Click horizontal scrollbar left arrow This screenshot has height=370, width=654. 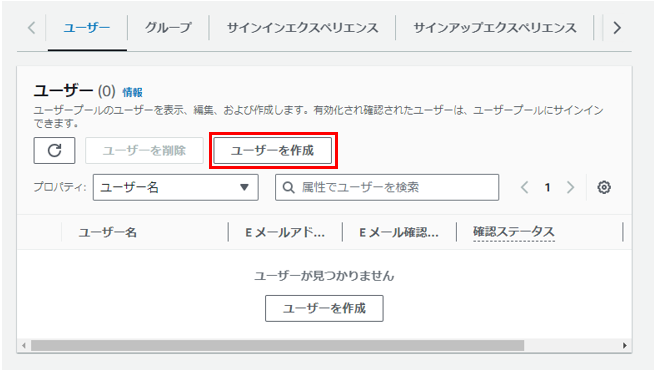click(24, 345)
